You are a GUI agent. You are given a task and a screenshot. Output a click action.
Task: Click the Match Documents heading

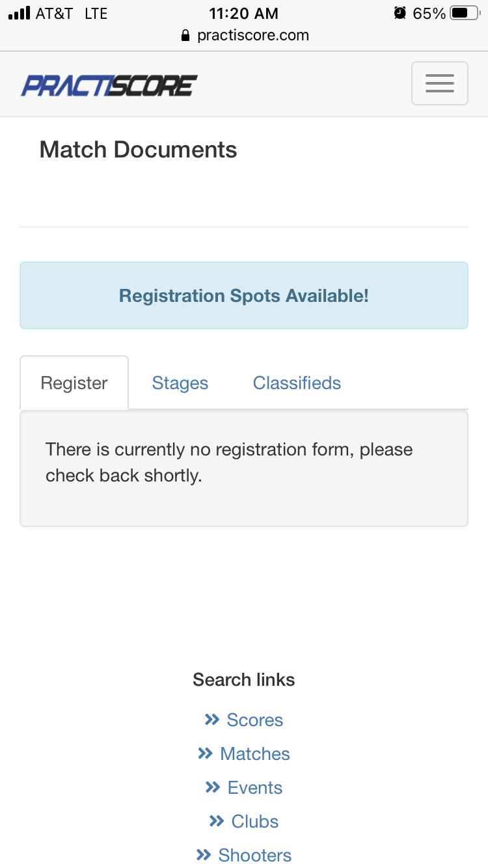pyautogui.click(x=138, y=150)
